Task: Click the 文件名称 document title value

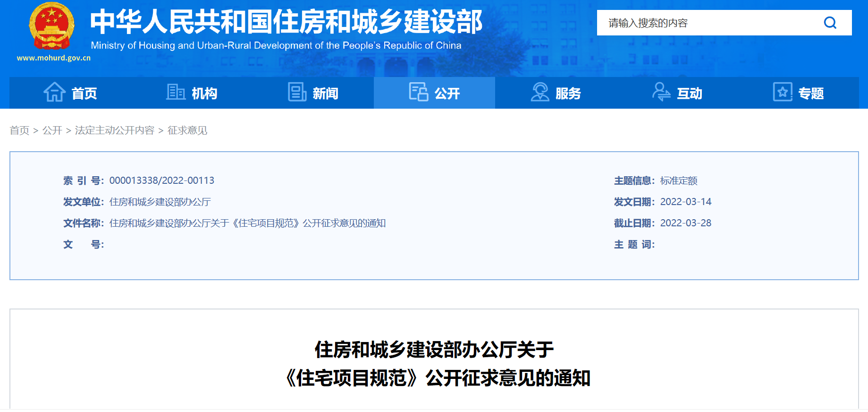Action: pos(248,223)
